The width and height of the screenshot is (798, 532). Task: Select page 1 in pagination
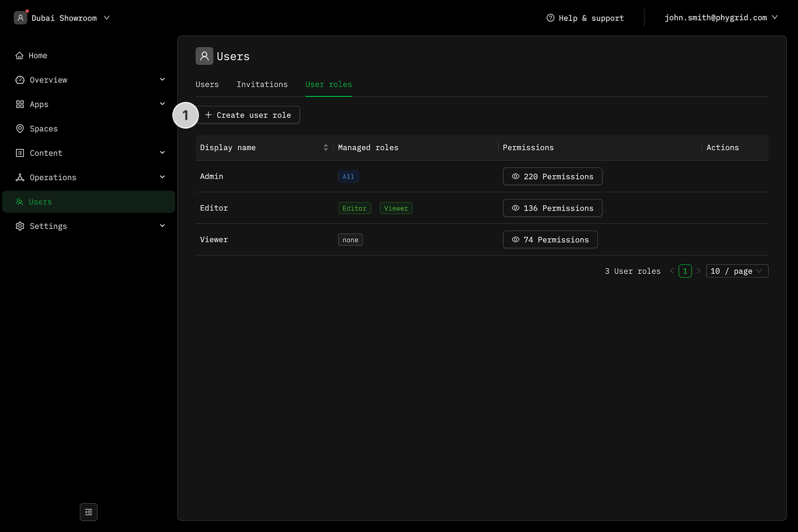(x=685, y=271)
